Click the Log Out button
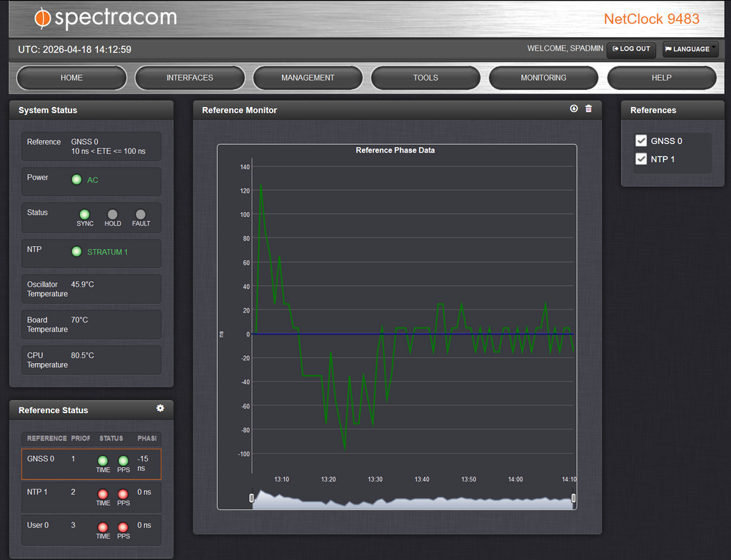This screenshot has height=560, width=731. [x=631, y=49]
